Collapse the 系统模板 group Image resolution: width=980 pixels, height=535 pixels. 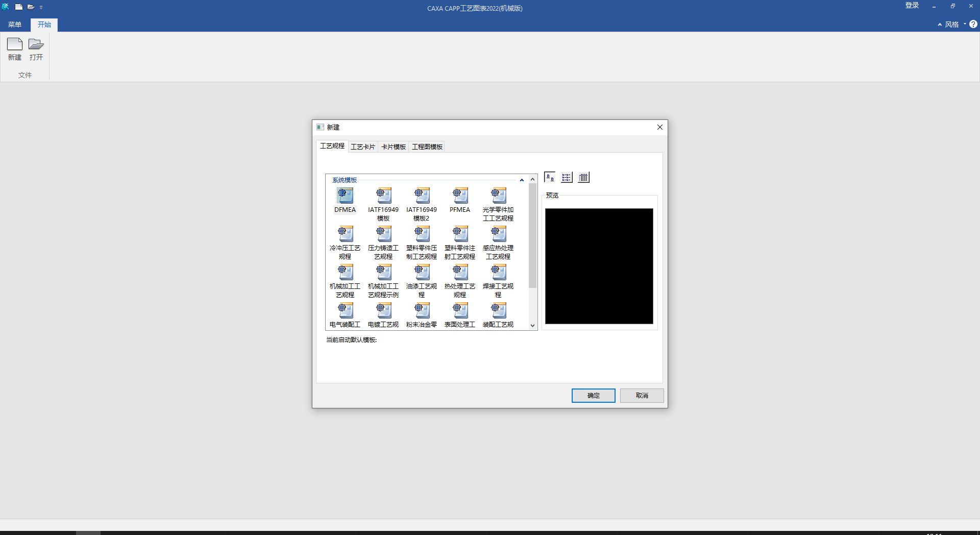(x=522, y=180)
